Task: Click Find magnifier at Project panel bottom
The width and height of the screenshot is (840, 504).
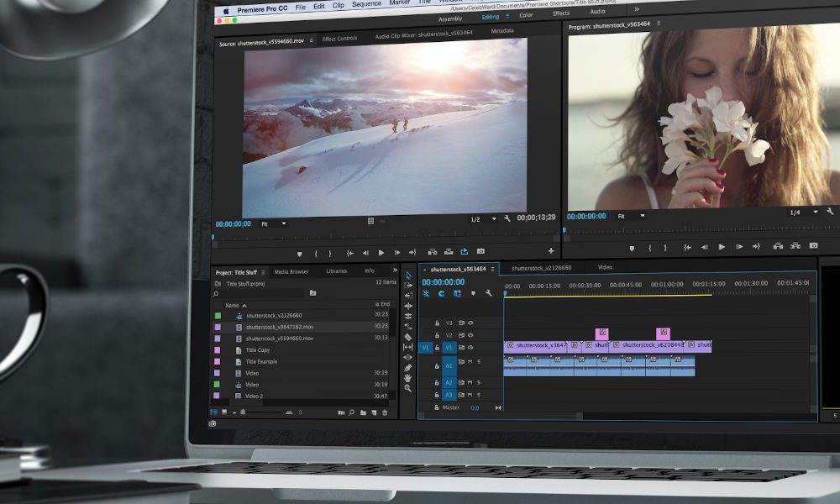Action: [x=351, y=412]
